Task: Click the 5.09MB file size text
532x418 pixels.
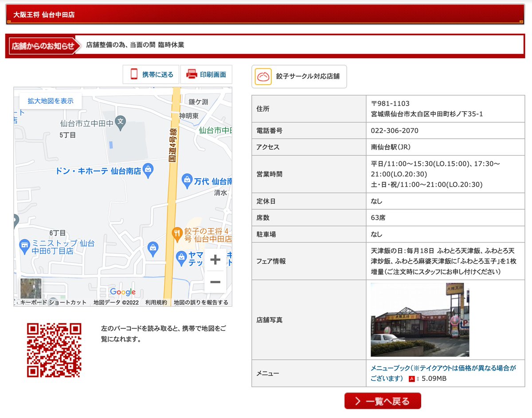Action: [434, 379]
